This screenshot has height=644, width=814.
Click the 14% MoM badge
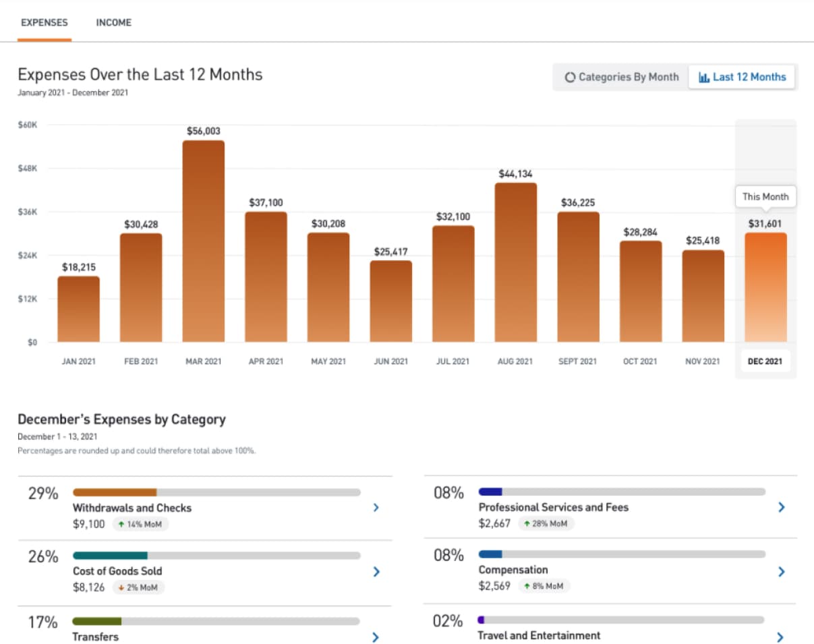coord(140,524)
